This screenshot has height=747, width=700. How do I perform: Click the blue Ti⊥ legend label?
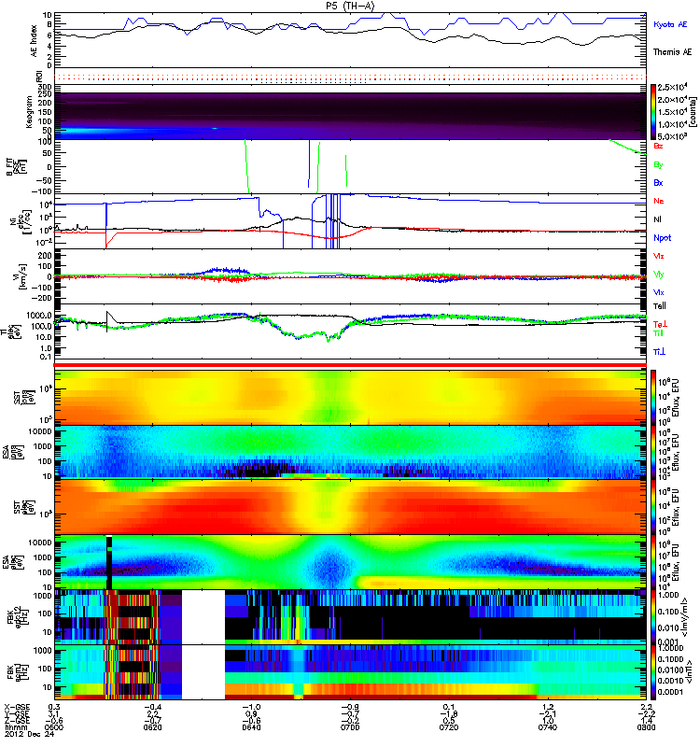coord(659,352)
